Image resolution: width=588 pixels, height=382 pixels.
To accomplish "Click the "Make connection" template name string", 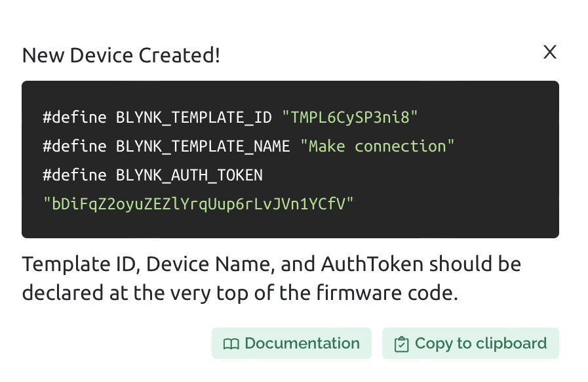I will click(378, 146).
